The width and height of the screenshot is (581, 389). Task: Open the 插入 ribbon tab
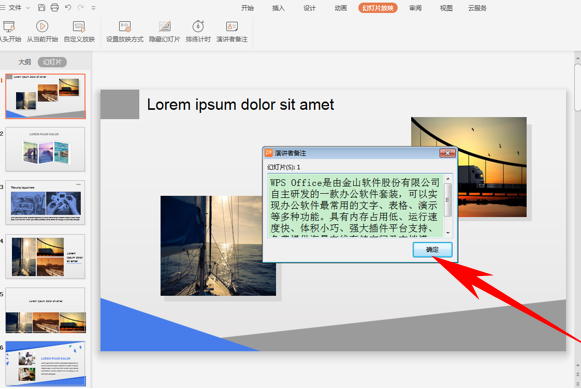pos(278,8)
